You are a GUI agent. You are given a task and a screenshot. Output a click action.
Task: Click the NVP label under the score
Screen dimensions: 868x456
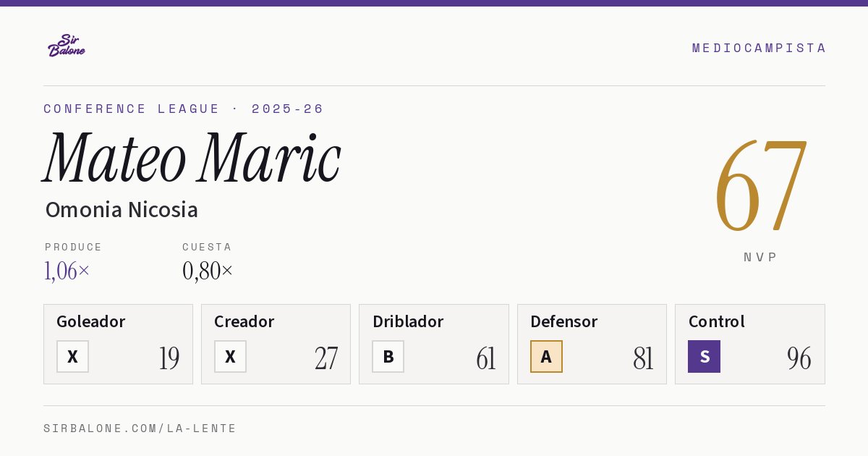point(760,257)
